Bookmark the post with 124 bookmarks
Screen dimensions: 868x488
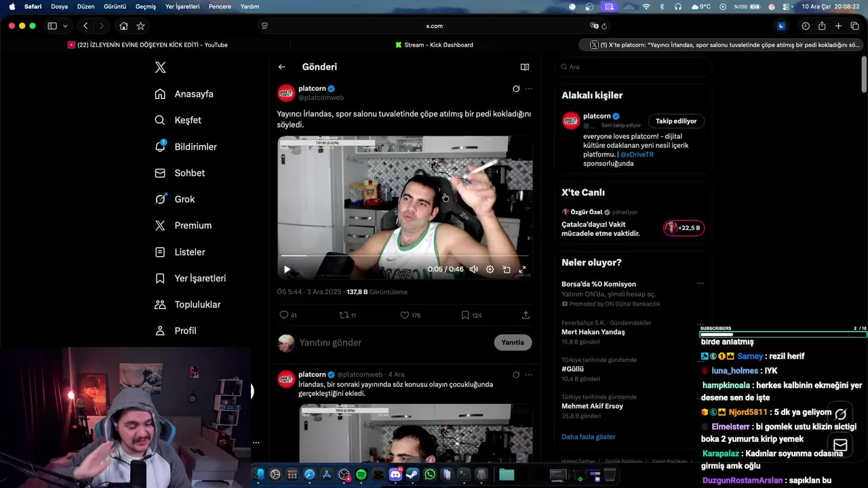471,315
